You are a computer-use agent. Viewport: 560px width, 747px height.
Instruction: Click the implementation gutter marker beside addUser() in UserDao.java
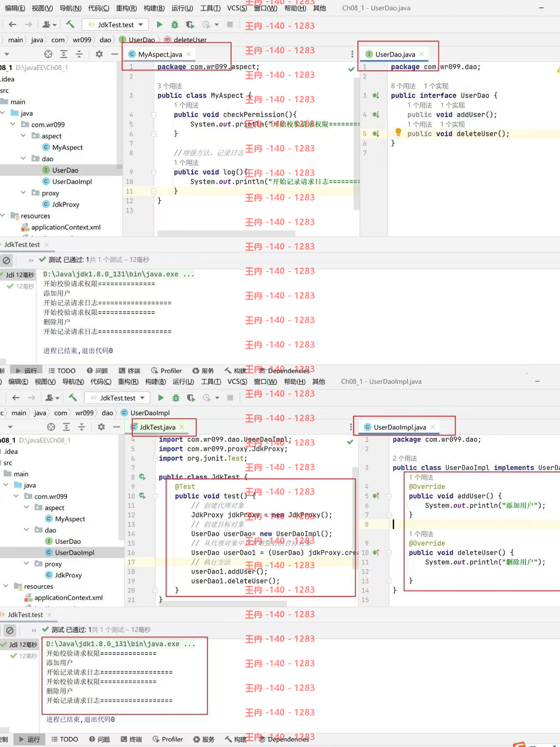375,115
